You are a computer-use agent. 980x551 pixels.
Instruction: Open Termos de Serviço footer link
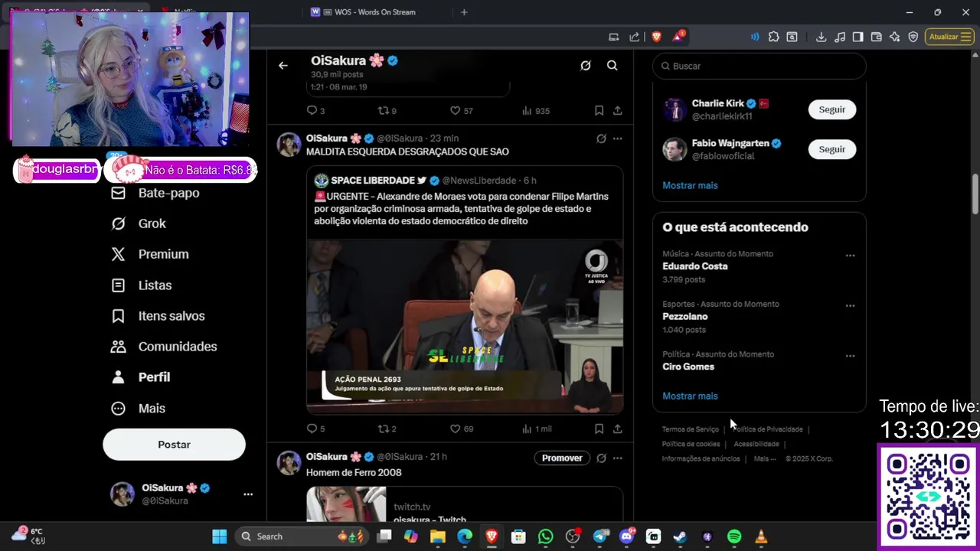[690, 429]
